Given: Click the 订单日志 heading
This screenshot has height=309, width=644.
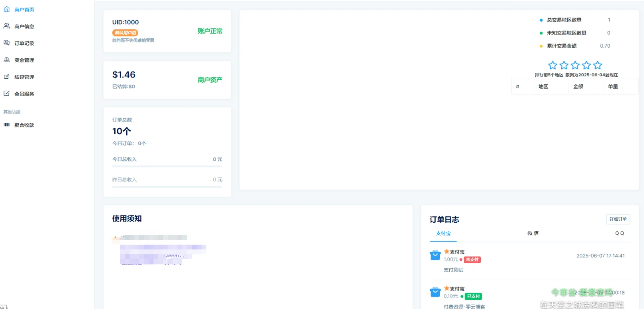Looking at the screenshot, I should (x=444, y=219).
